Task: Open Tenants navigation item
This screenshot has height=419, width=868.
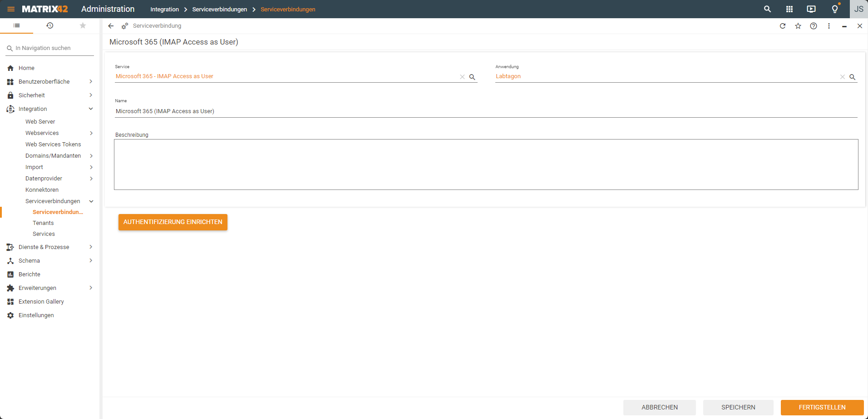Action: (43, 223)
